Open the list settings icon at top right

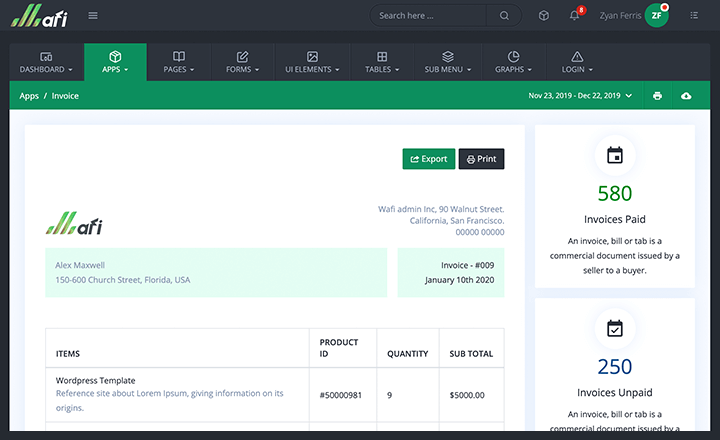[x=694, y=15]
